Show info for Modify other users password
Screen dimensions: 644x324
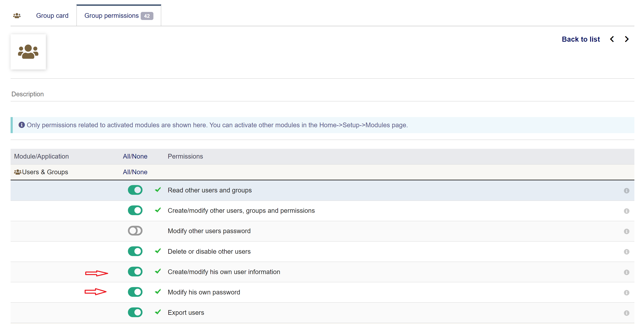click(x=627, y=232)
